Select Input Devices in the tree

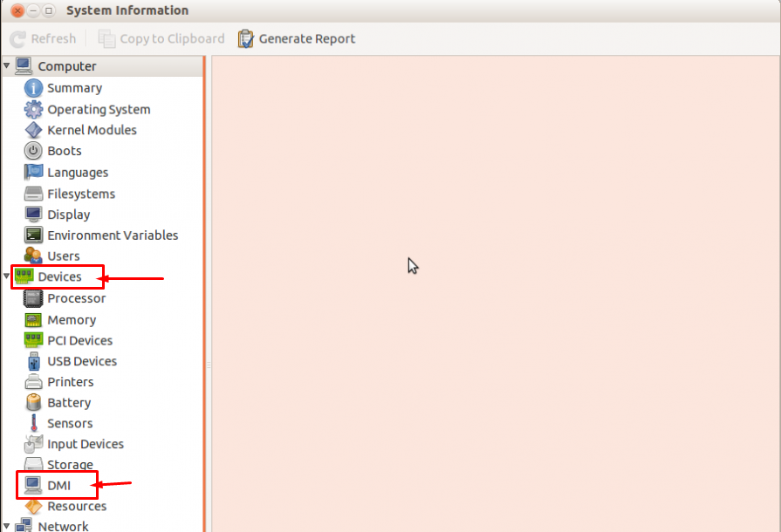[x=86, y=444]
